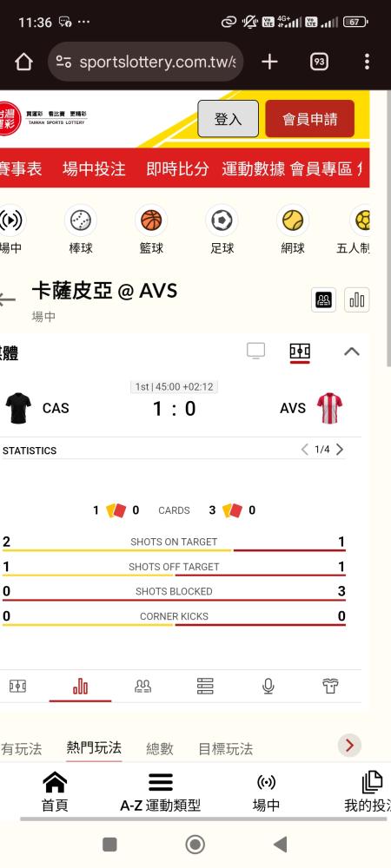The image size is (391, 868).
Task: Tap the browser address bar
Action: pyautogui.click(x=146, y=62)
